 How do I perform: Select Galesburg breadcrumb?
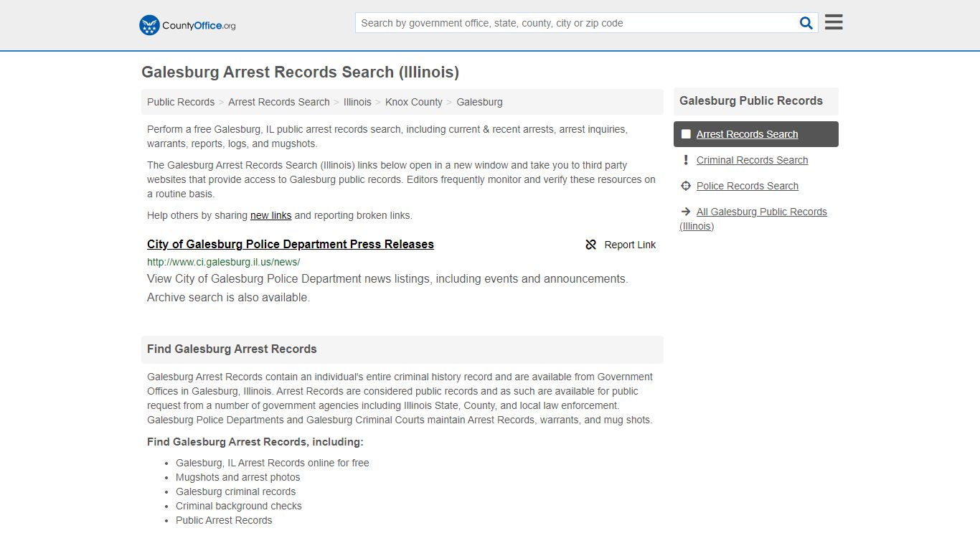pyautogui.click(x=479, y=102)
